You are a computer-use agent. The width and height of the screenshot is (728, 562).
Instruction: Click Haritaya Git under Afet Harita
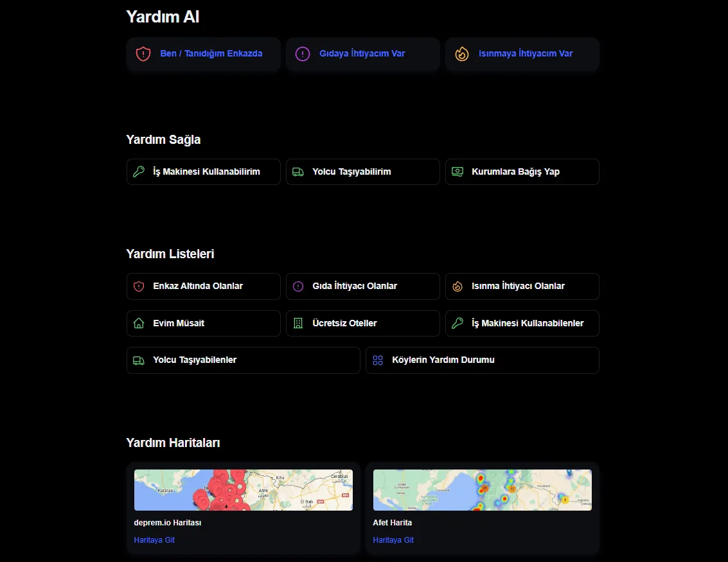(393, 540)
